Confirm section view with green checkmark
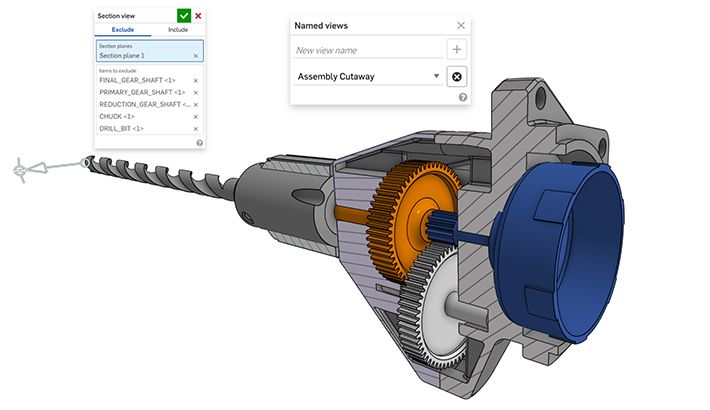The height and width of the screenshot is (410, 710). (183, 16)
